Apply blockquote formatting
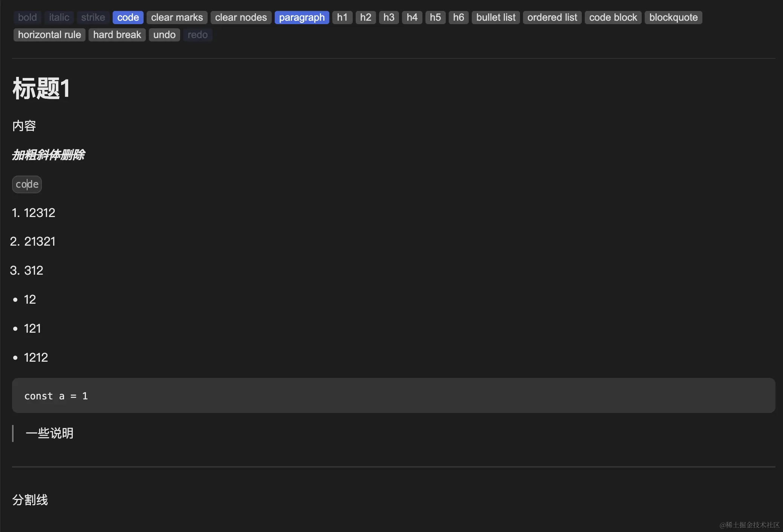Viewport: 783px width, 532px height. click(x=673, y=17)
